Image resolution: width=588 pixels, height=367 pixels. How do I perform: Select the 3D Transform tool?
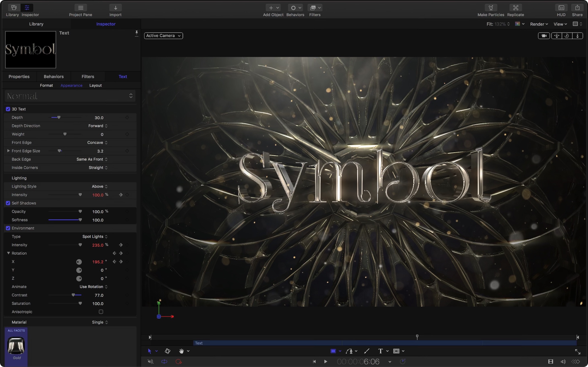pos(167,351)
